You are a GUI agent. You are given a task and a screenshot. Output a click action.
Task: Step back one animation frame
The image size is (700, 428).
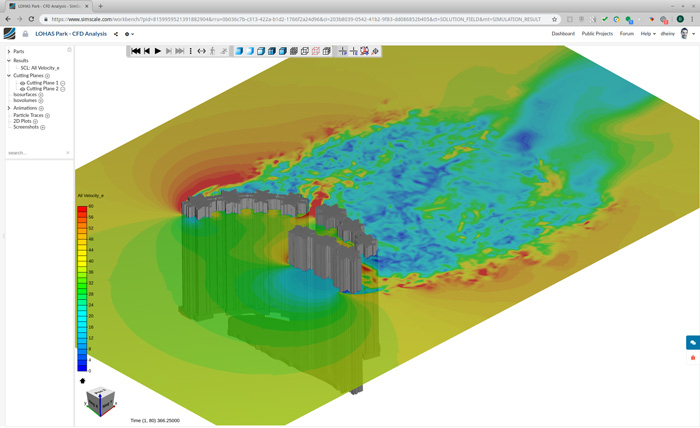[147, 51]
